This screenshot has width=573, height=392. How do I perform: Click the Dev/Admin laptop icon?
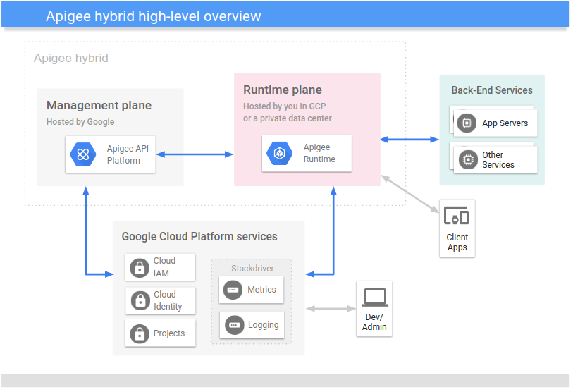[374, 297]
